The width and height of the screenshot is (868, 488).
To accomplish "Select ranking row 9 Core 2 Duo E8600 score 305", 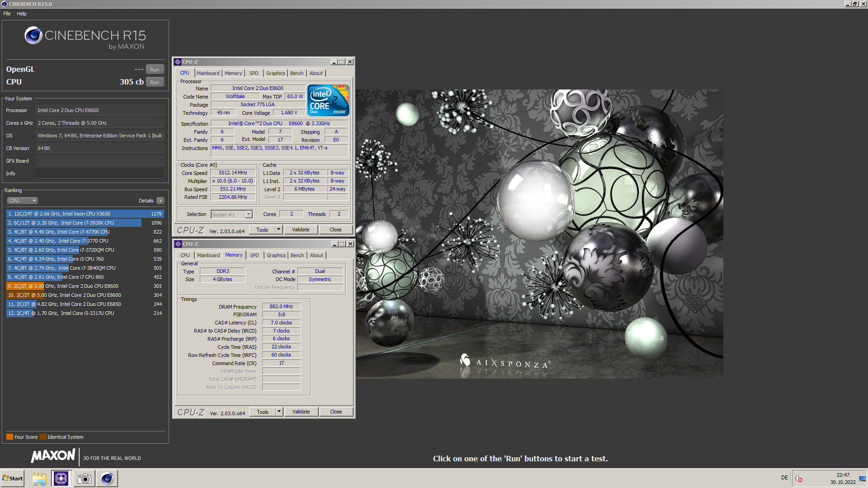I will click(x=85, y=286).
